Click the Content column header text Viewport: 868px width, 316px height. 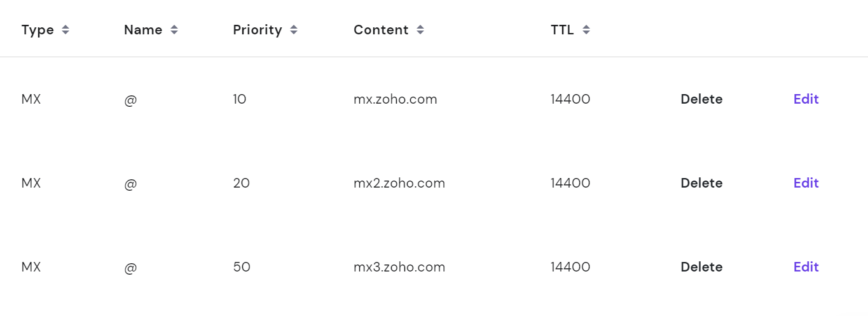tap(381, 30)
